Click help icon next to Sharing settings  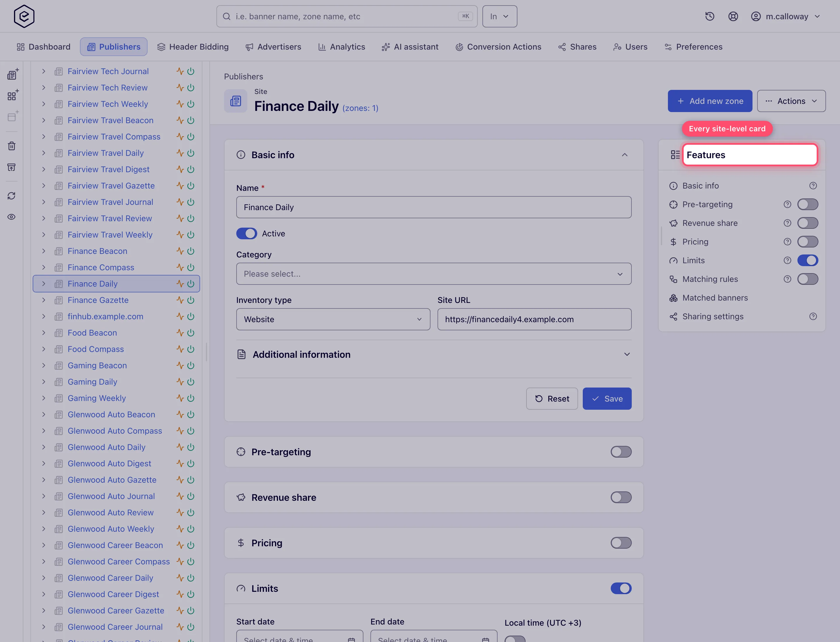[x=813, y=316]
